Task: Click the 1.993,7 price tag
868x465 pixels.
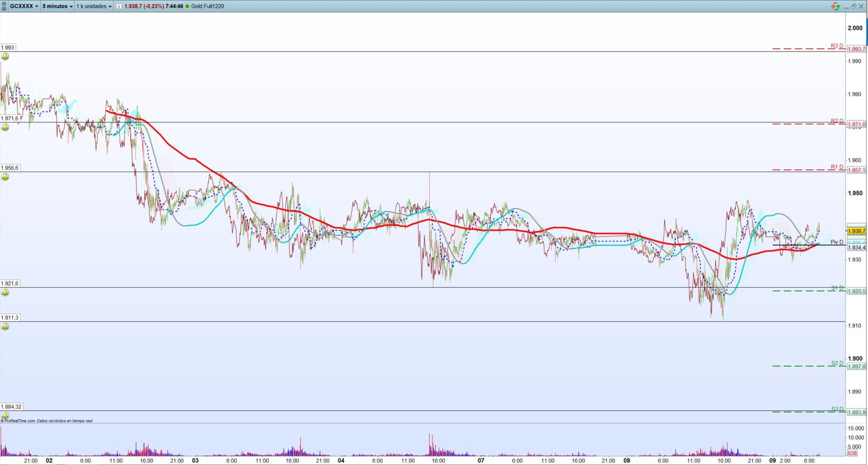Action: coord(856,49)
